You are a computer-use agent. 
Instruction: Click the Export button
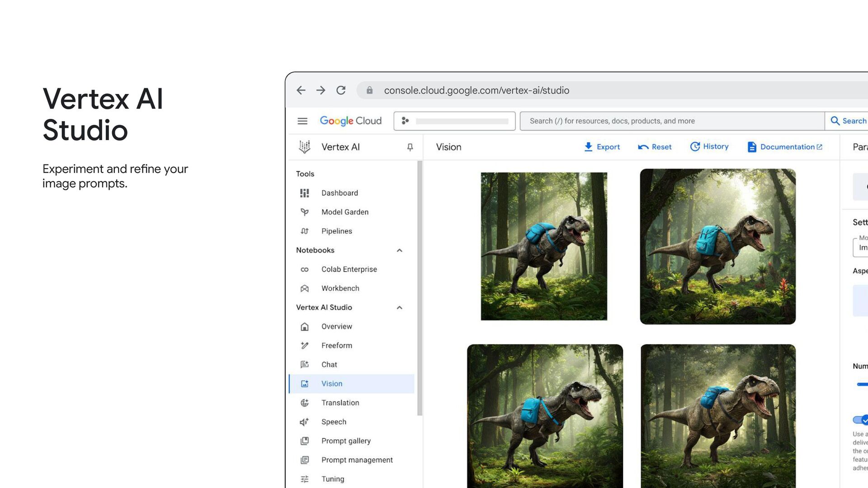(x=602, y=147)
